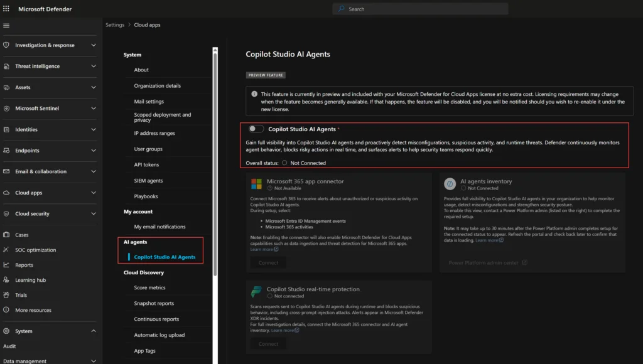
Task: Click the Cloud security icon
Action: click(x=6, y=213)
